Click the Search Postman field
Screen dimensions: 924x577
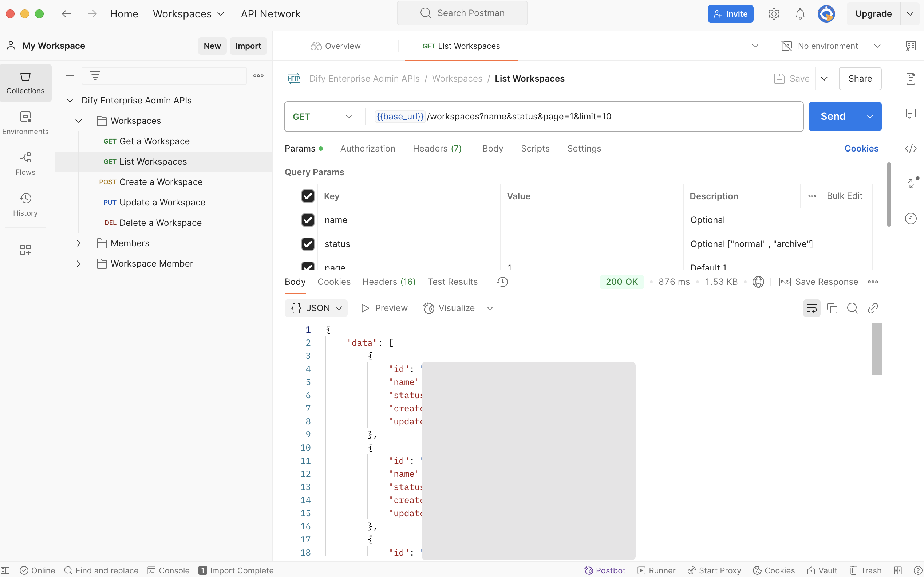tap(462, 13)
